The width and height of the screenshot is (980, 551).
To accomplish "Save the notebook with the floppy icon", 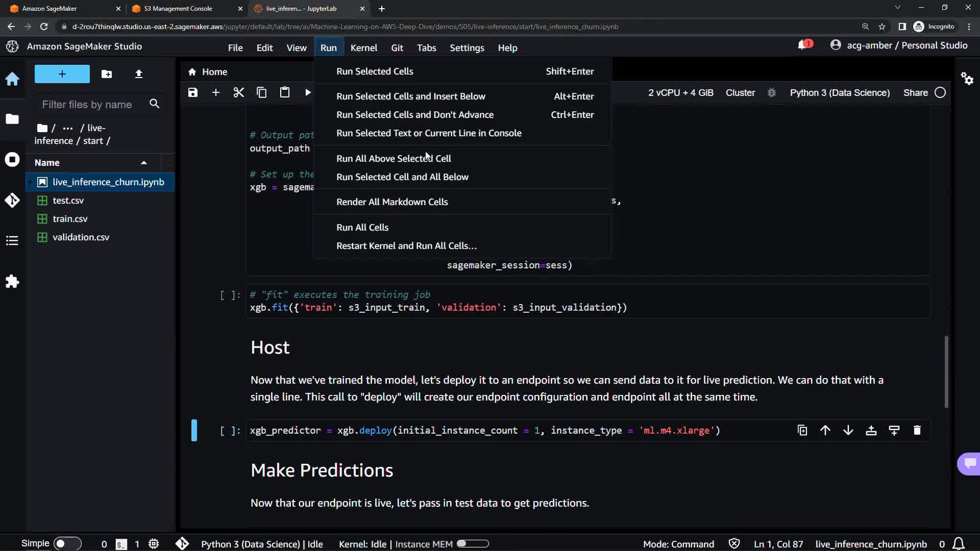I will 192,92.
